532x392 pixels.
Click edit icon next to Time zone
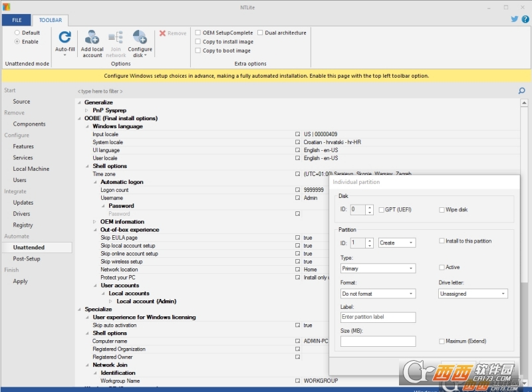[297, 174]
